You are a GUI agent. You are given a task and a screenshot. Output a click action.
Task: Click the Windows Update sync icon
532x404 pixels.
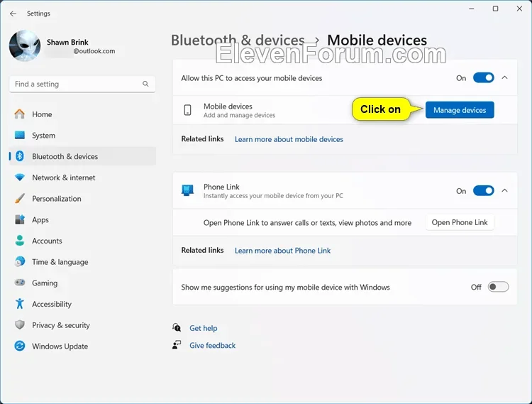point(20,346)
